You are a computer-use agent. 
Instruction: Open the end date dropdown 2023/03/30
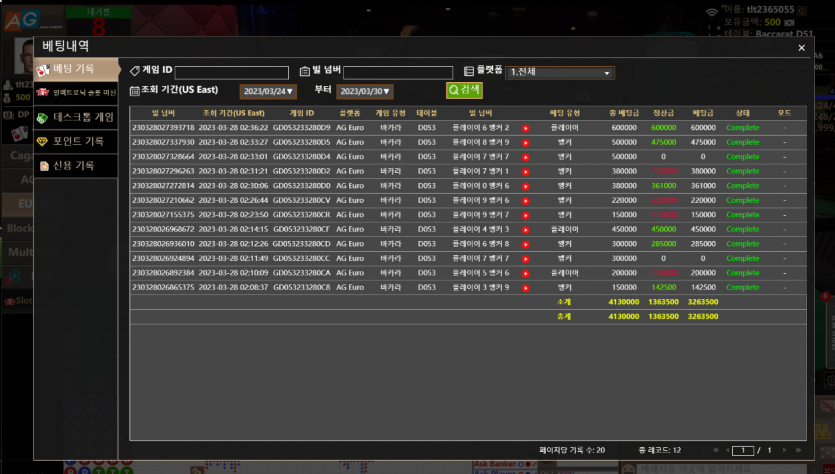(x=365, y=92)
